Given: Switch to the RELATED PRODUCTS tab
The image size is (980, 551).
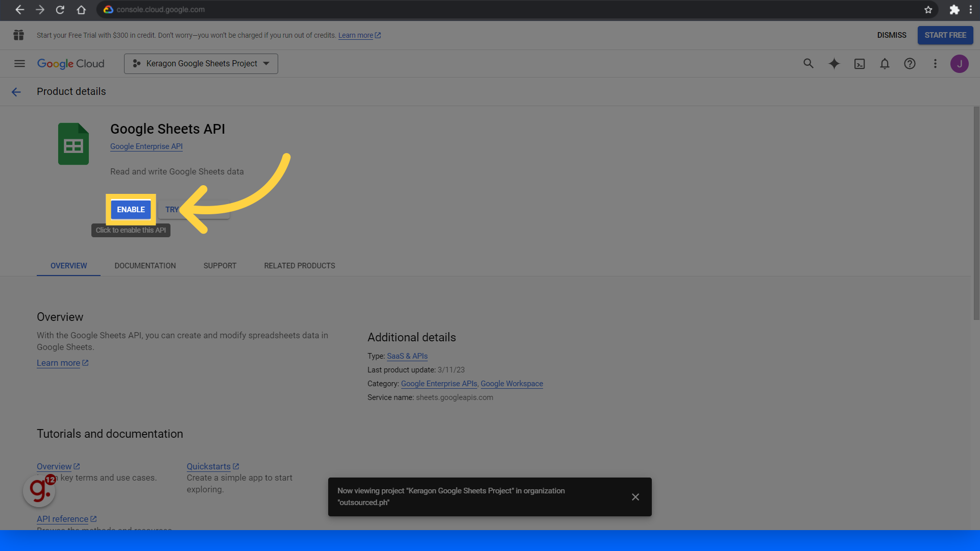Looking at the screenshot, I should 300,266.
